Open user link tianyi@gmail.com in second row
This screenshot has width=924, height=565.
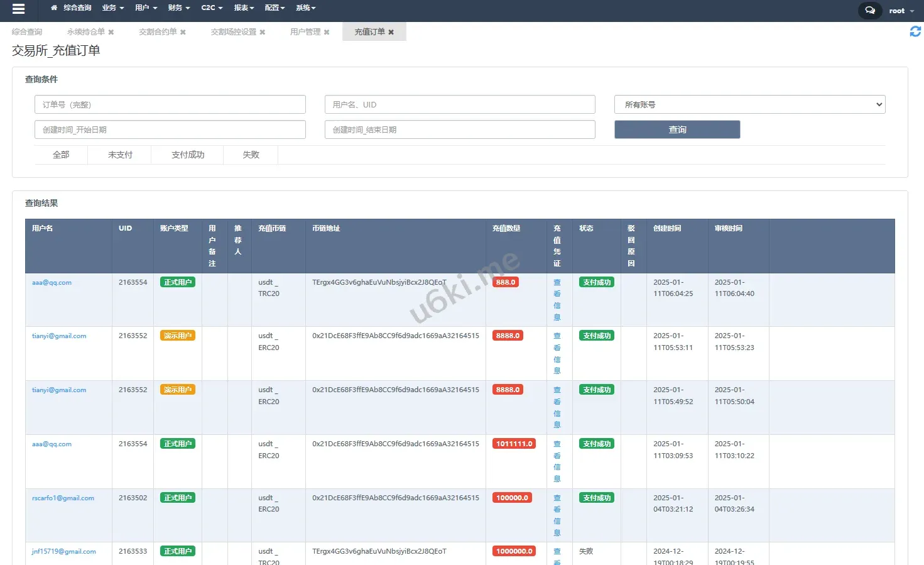point(59,336)
